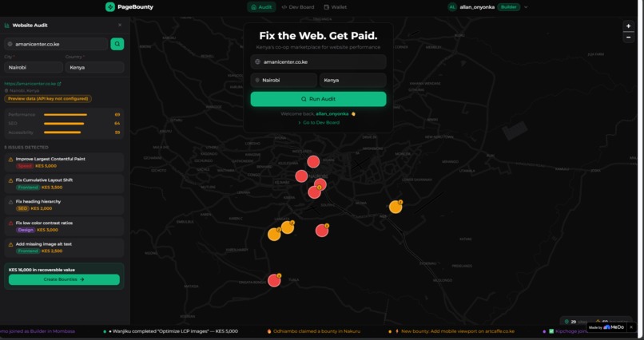Close the Website Audit panel
The width and height of the screenshot is (644, 340).
pos(120,25)
